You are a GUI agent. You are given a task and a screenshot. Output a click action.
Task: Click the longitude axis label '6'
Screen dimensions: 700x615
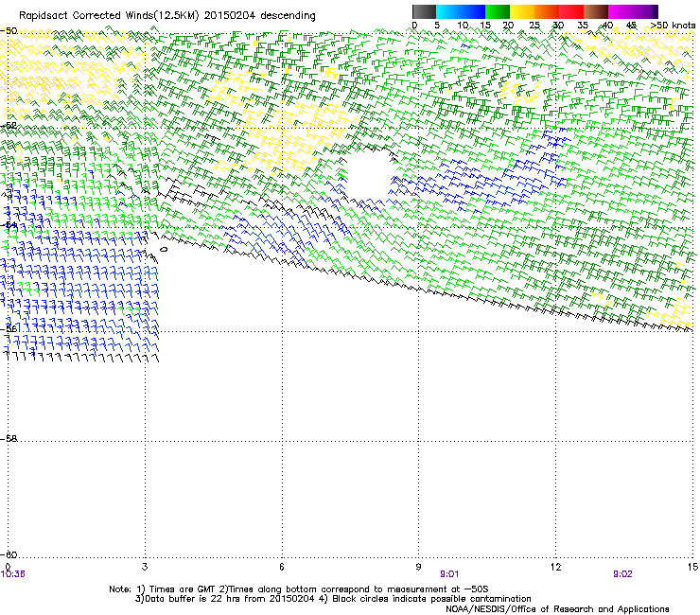click(282, 567)
